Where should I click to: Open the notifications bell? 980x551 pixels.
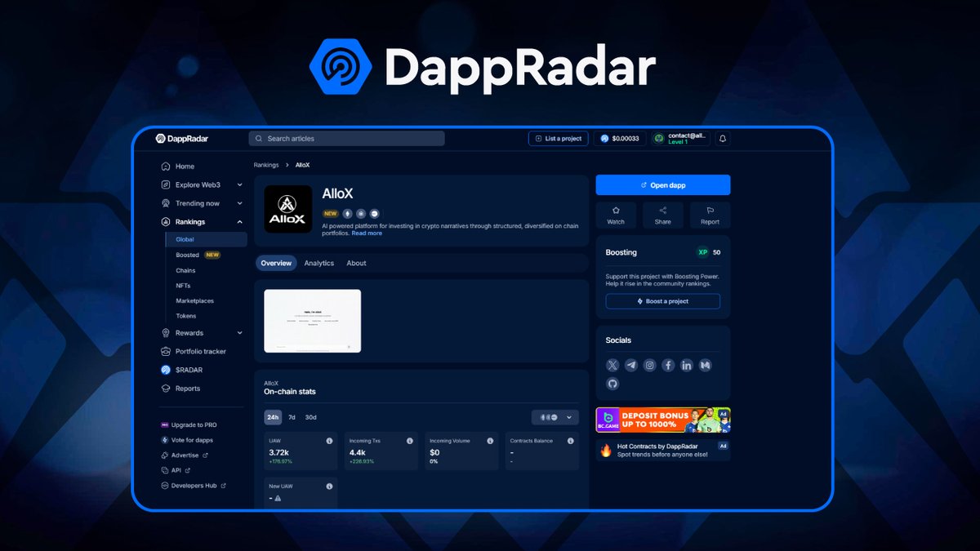click(723, 139)
